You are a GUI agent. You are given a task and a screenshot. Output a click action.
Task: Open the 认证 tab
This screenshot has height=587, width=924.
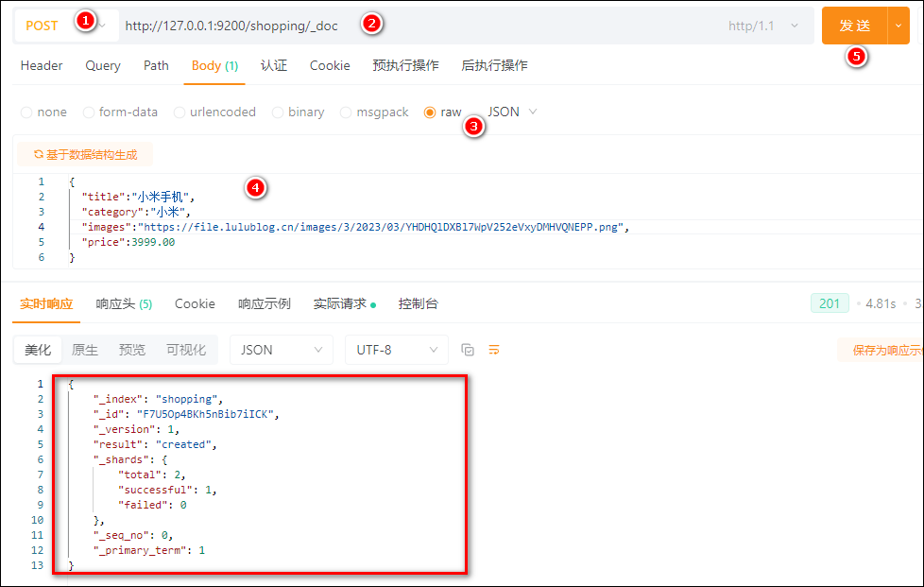pos(274,65)
